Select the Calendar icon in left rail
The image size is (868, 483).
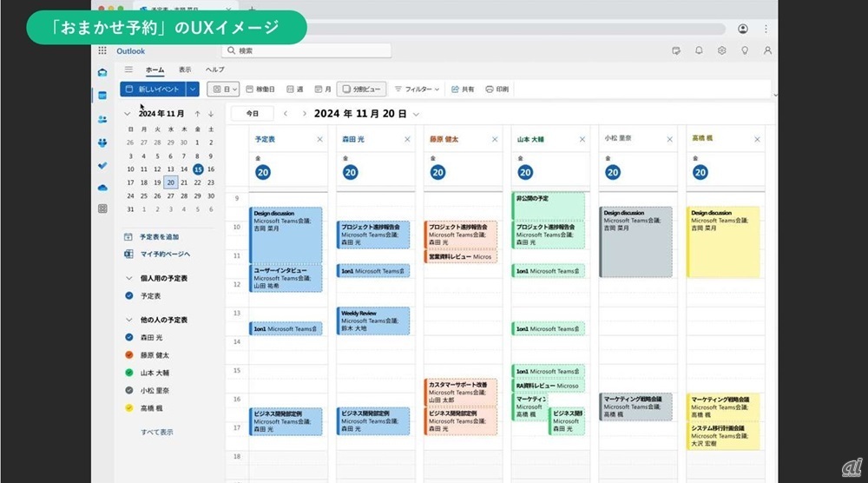102,96
